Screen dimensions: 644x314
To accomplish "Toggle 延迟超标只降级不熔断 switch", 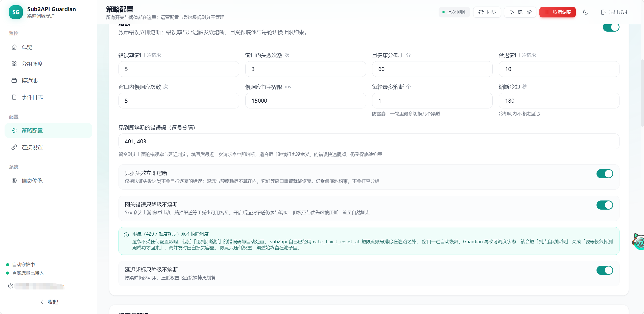I will (x=605, y=271).
